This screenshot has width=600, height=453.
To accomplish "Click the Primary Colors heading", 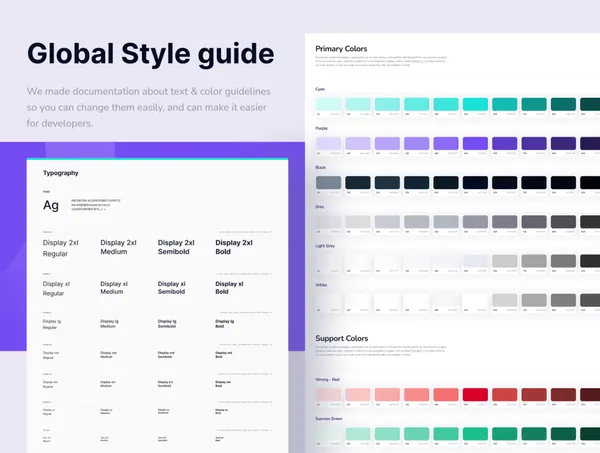I will click(343, 48).
